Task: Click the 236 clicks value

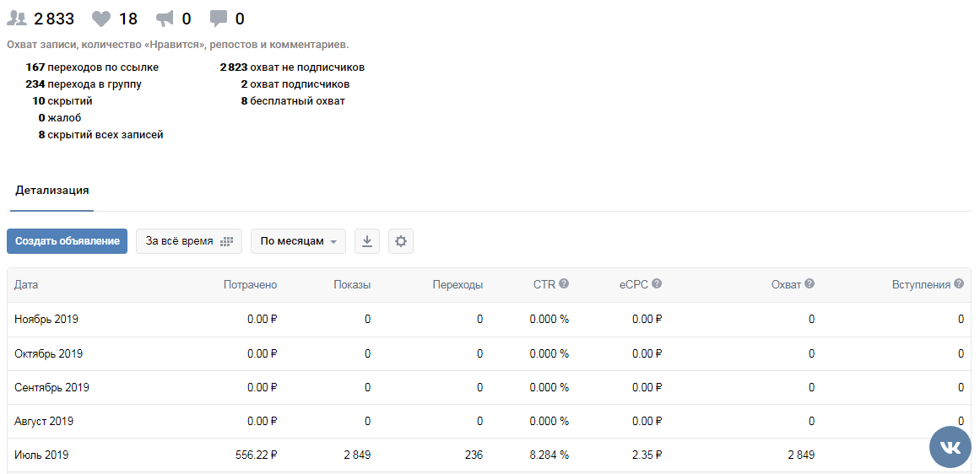Action: 474,455
